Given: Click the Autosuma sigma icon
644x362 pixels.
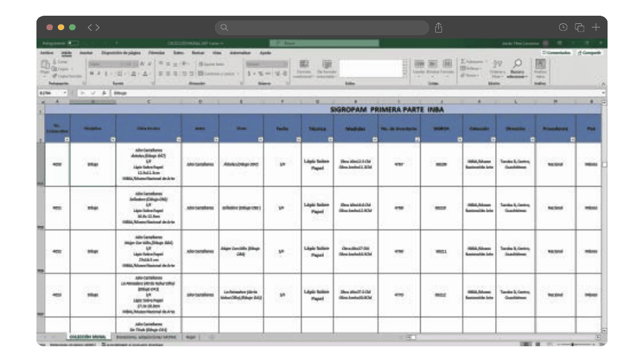Looking at the screenshot, I should [x=463, y=62].
